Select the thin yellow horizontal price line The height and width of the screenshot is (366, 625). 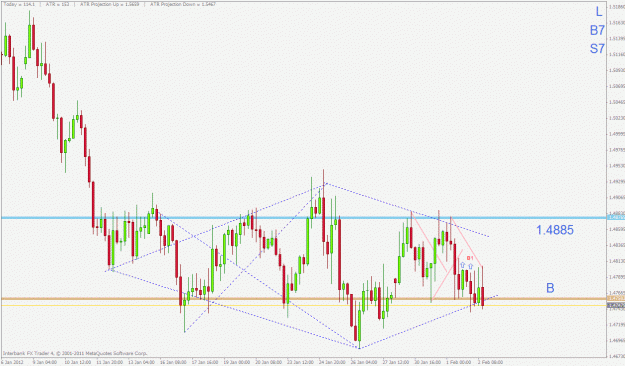(x=303, y=305)
